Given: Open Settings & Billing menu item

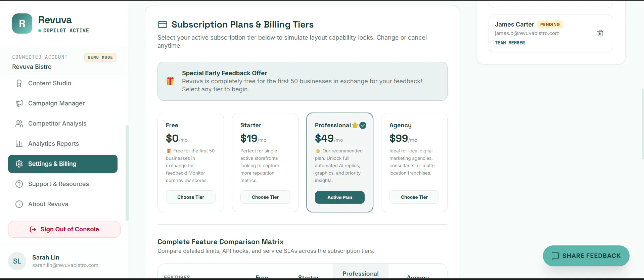Looking at the screenshot, I should click(63, 164).
